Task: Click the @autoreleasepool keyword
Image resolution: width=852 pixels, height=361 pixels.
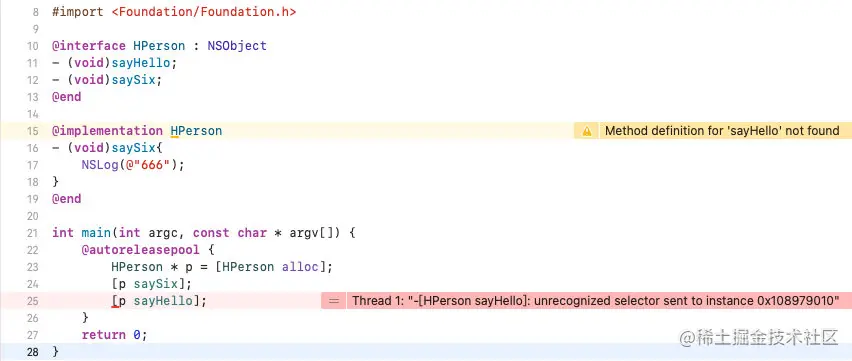Action: coord(141,250)
